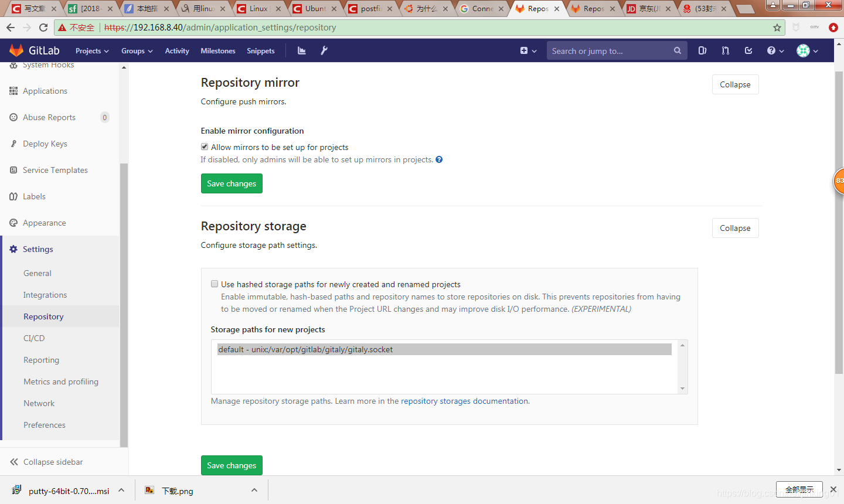Enable hashed storage paths checkbox
The width and height of the screenshot is (844, 504).
click(215, 284)
